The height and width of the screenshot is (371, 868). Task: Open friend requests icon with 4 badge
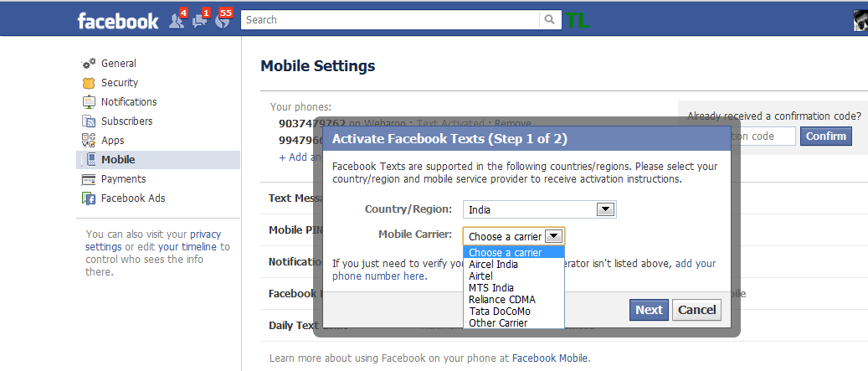tap(177, 20)
